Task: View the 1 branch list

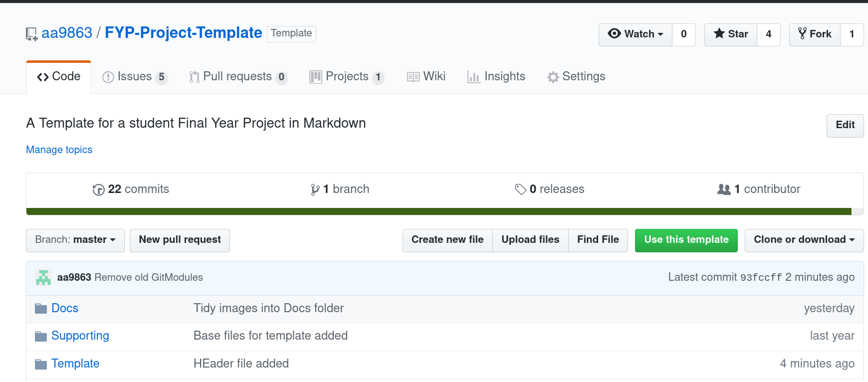Action: pos(340,190)
